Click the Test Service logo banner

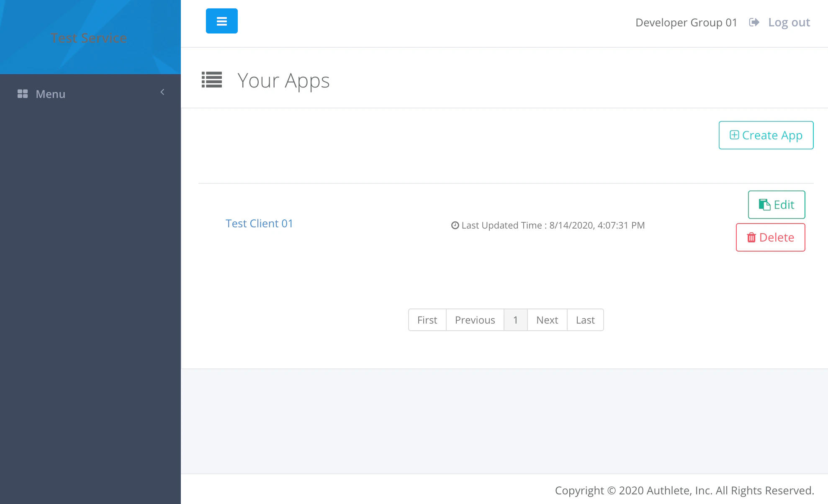[89, 37]
